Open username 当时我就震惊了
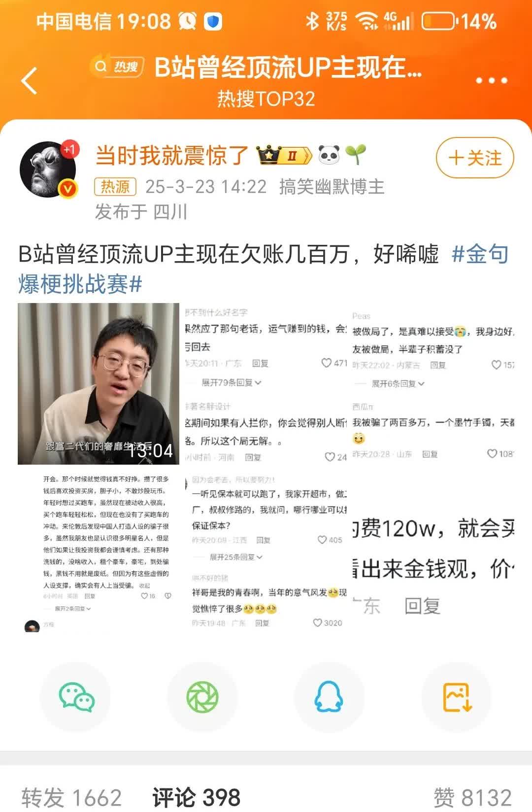Screen dimensions: 532x812 (x=172, y=156)
